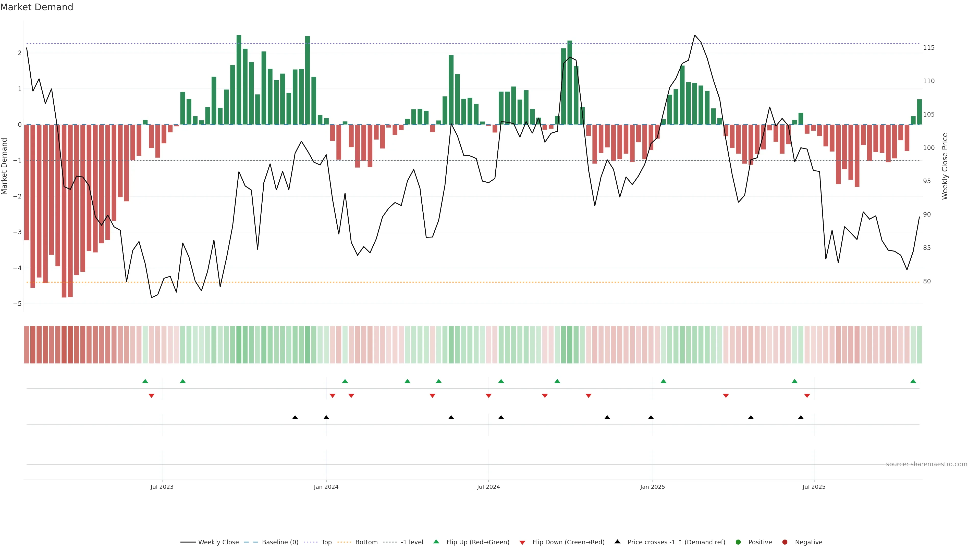Click the Jul 2025 x-axis label

814,487
